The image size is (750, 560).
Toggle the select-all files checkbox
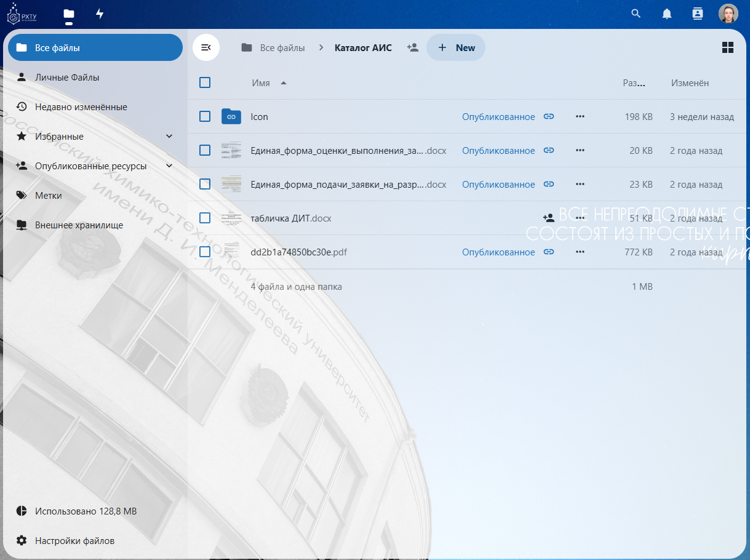click(205, 82)
